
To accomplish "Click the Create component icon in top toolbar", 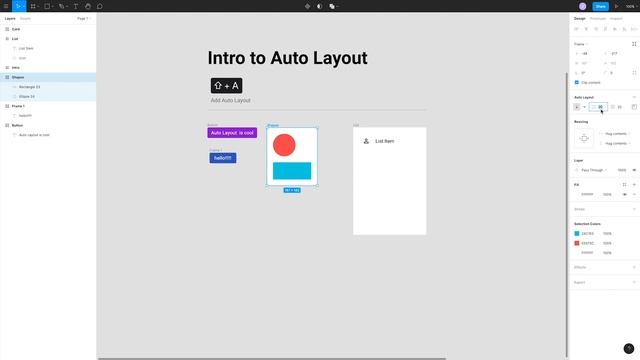I will tap(307, 6).
